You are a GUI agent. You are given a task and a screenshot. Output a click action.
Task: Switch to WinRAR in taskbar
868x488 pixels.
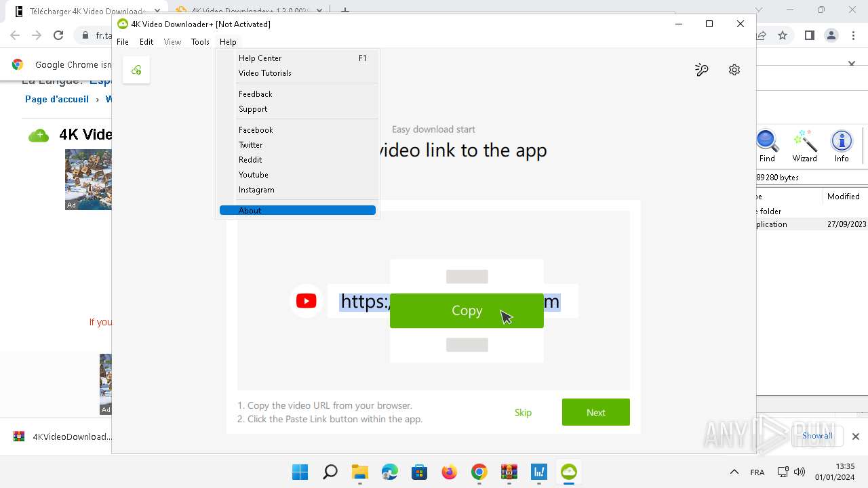(x=509, y=472)
